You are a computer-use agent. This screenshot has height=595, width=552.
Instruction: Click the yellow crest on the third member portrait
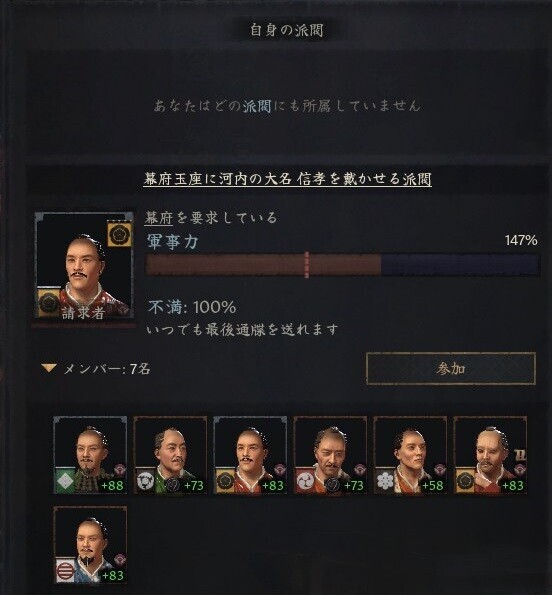225,481
